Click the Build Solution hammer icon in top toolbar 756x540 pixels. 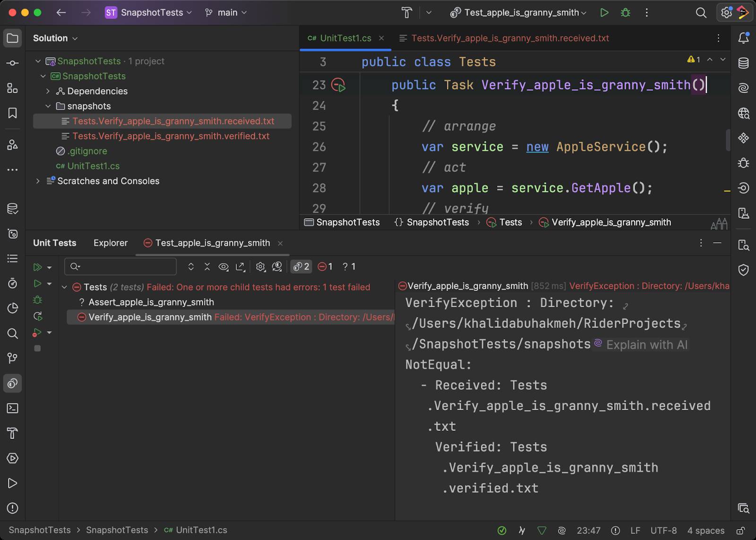tap(406, 13)
